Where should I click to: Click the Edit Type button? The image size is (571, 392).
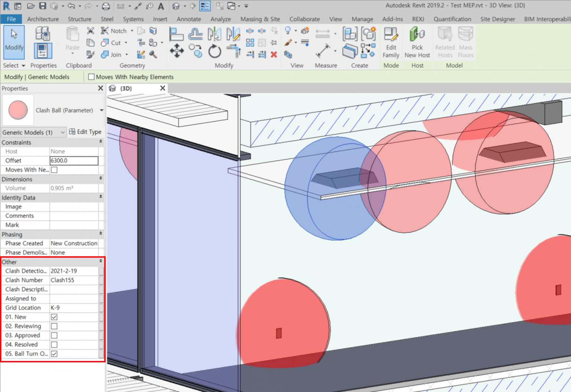pyautogui.click(x=86, y=132)
